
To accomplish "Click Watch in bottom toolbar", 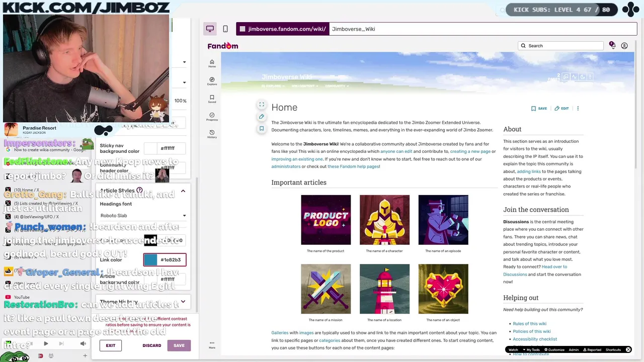I will pyautogui.click(x=513, y=349).
